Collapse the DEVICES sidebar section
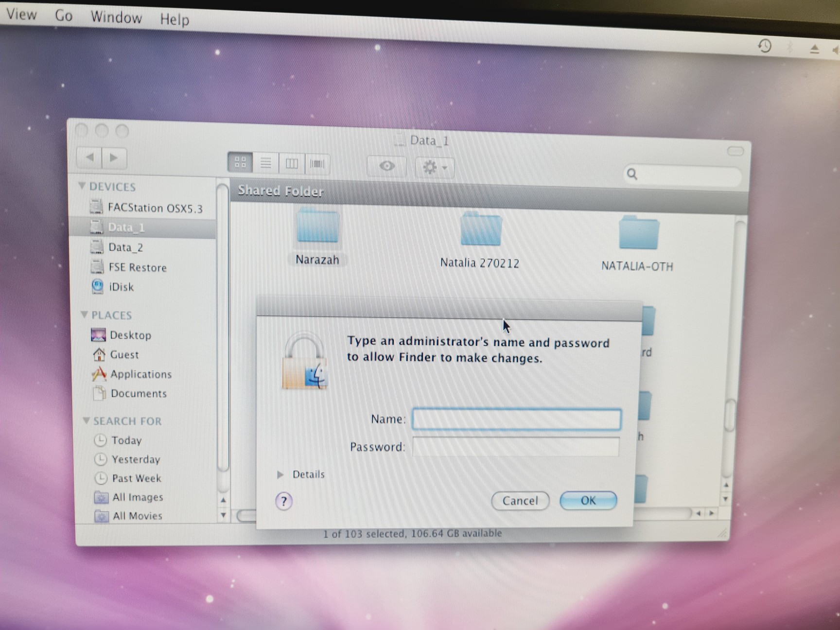This screenshot has width=840, height=630. [82, 186]
